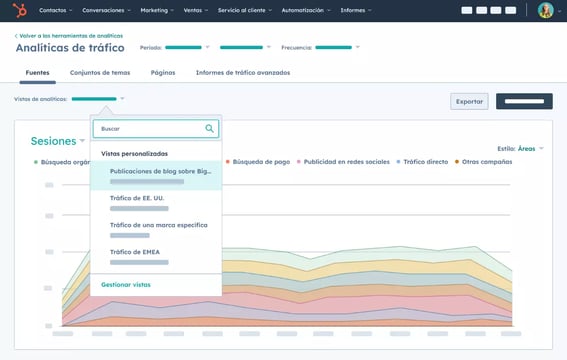The height and width of the screenshot is (360, 567).
Task: Open the Marketing menu
Action: (157, 10)
